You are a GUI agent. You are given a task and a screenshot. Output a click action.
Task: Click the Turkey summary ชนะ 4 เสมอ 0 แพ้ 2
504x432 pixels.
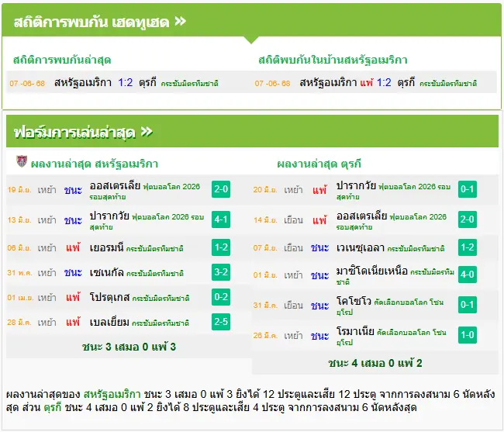pyautogui.click(x=375, y=363)
